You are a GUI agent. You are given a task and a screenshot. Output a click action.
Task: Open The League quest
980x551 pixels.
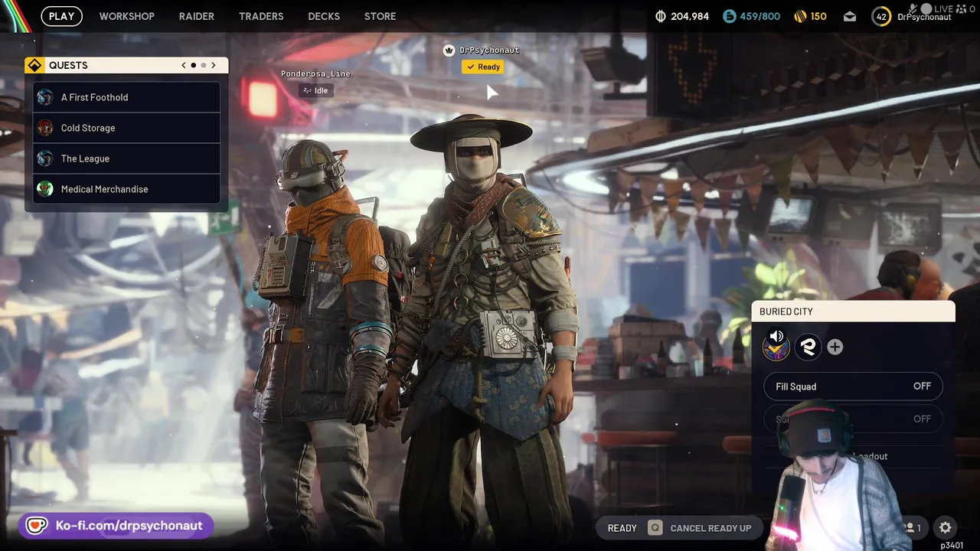pyautogui.click(x=127, y=158)
